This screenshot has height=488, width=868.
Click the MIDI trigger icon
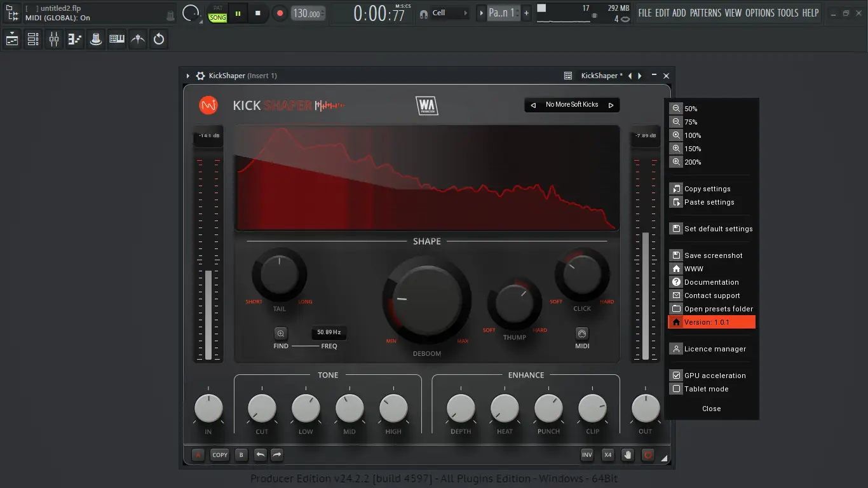click(x=582, y=334)
